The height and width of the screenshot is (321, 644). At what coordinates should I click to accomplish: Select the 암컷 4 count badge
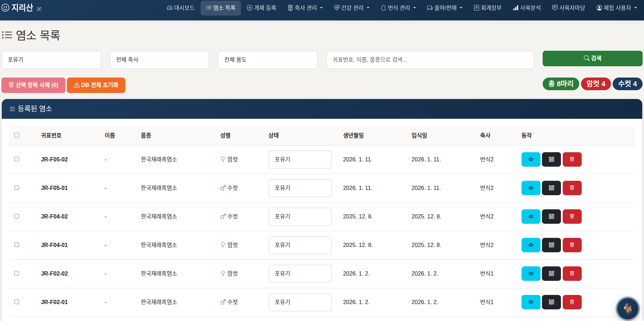(595, 84)
